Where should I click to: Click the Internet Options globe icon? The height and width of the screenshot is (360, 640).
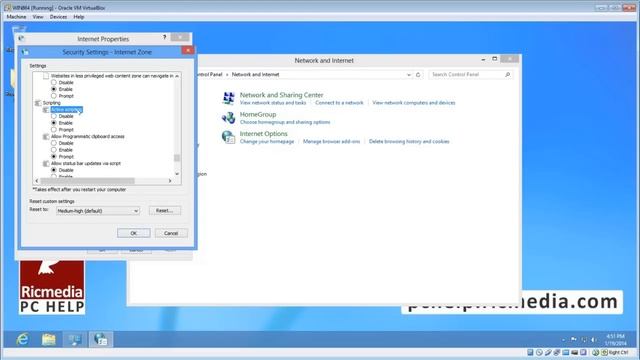pos(228,137)
